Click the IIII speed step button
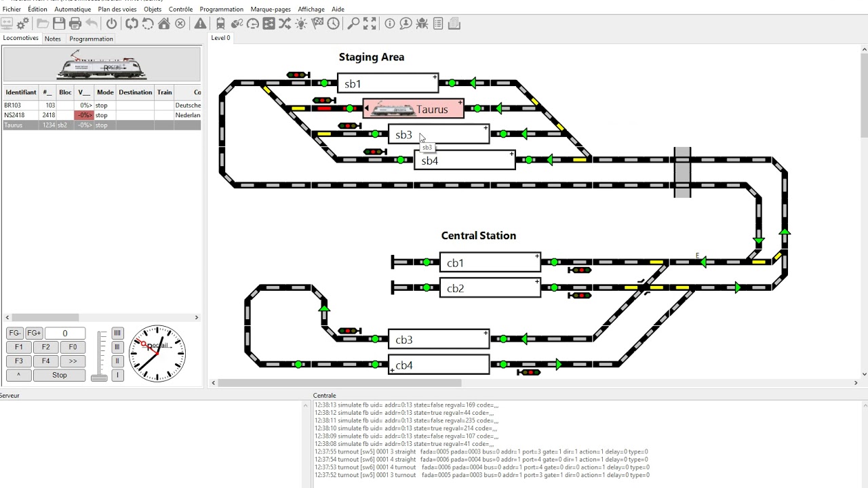The image size is (868, 488). (117, 333)
